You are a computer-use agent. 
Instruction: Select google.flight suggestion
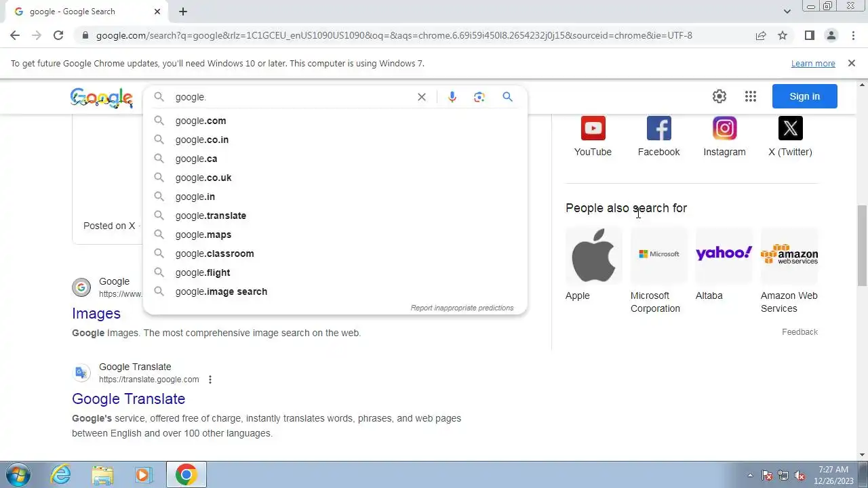click(x=335, y=272)
